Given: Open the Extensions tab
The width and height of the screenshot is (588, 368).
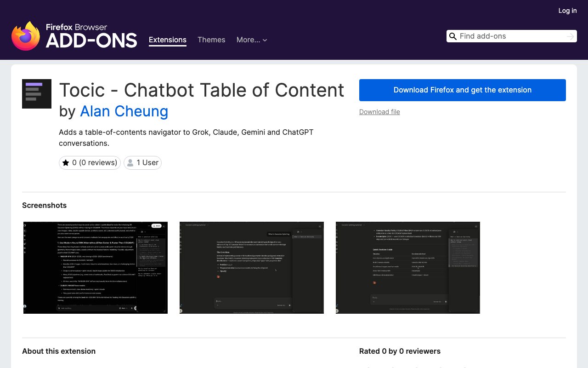Looking at the screenshot, I should (168, 40).
